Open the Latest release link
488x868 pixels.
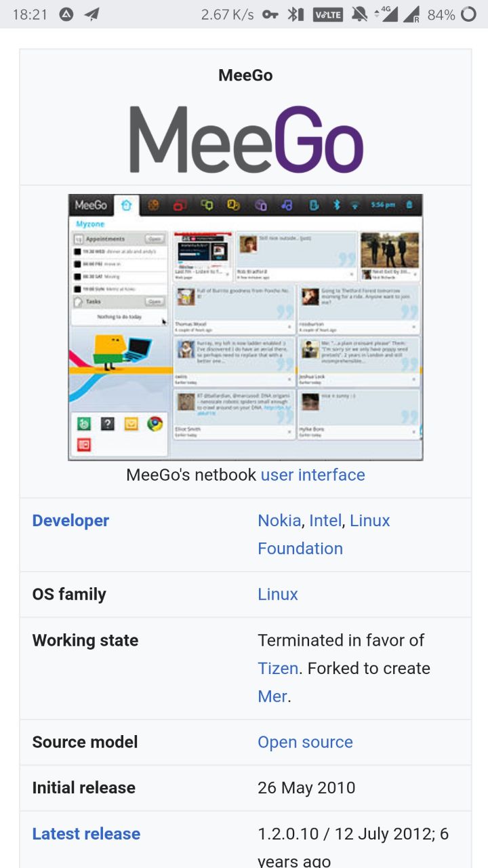(x=86, y=834)
